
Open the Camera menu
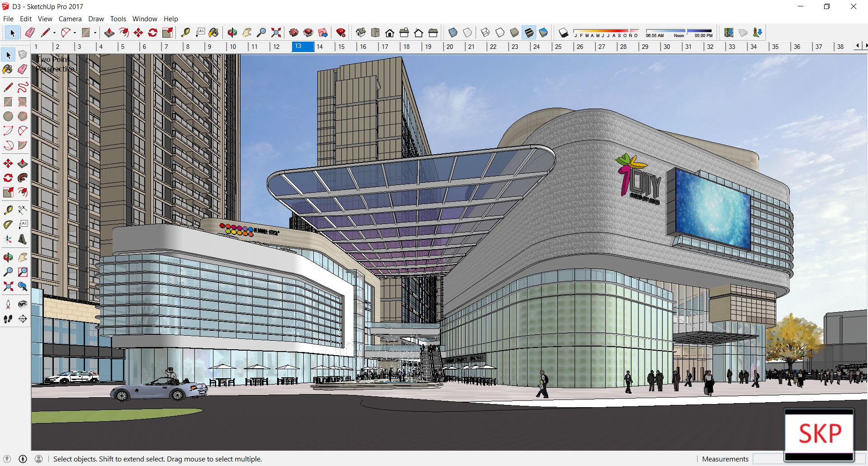tap(70, 19)
